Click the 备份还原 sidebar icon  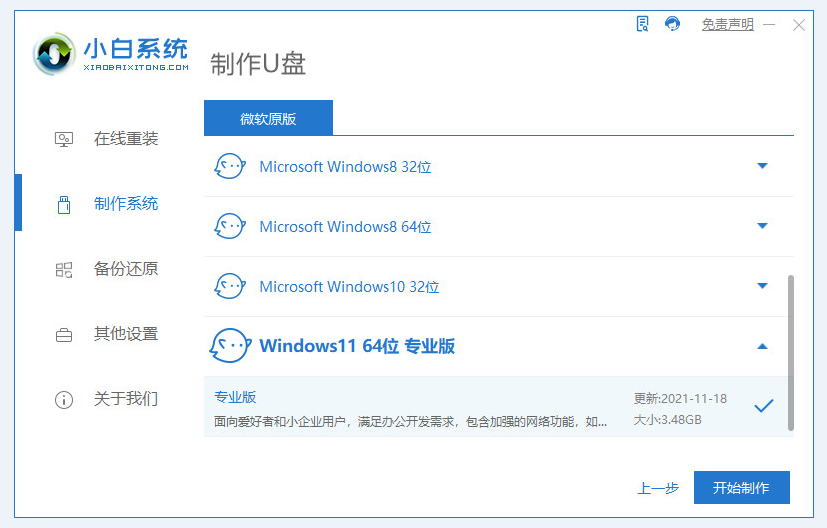click(64, 269)
